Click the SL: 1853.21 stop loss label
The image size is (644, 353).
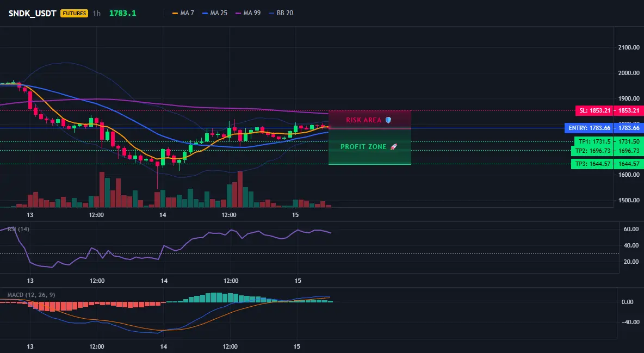(x=595, y=110)
